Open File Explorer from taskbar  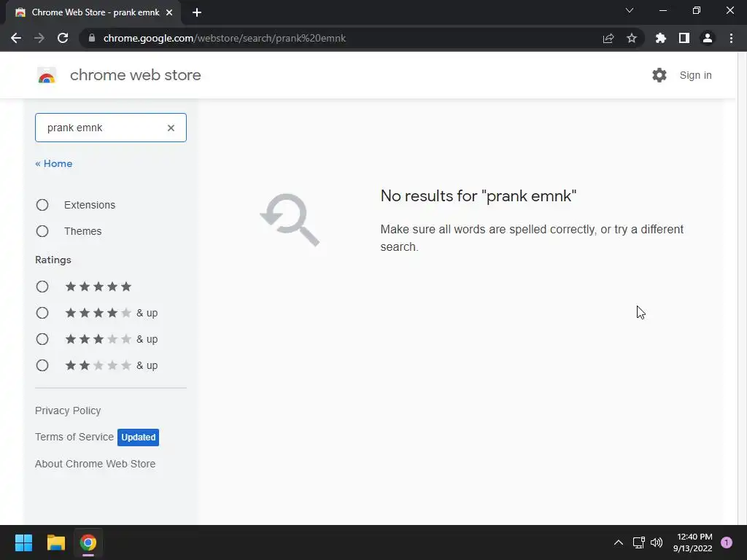pyautogui.click(x=55, y=542)
